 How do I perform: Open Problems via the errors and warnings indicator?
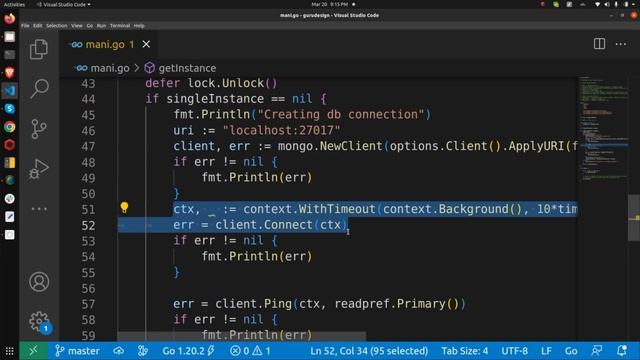[x=250, y=351]
